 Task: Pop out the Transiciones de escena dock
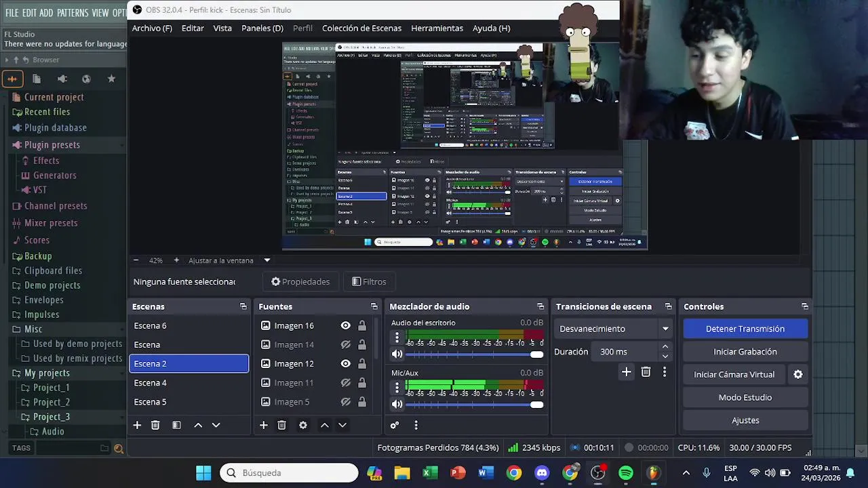(x=669, y=306)
